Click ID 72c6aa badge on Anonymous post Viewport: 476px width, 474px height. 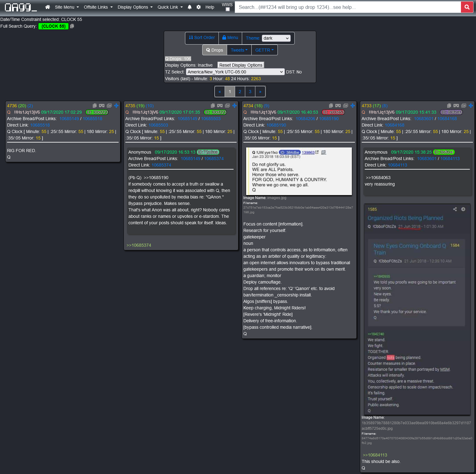coord(208,152)
